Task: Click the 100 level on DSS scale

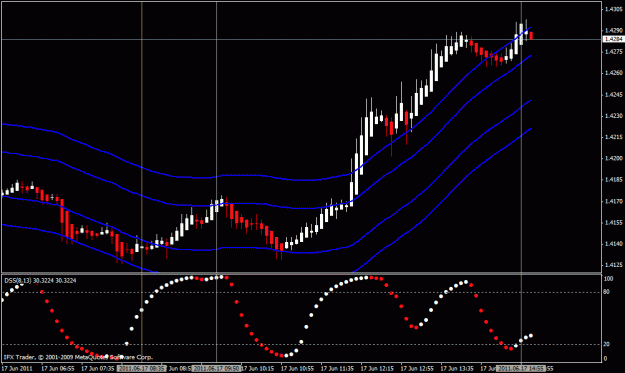Action: click(608, 279)
